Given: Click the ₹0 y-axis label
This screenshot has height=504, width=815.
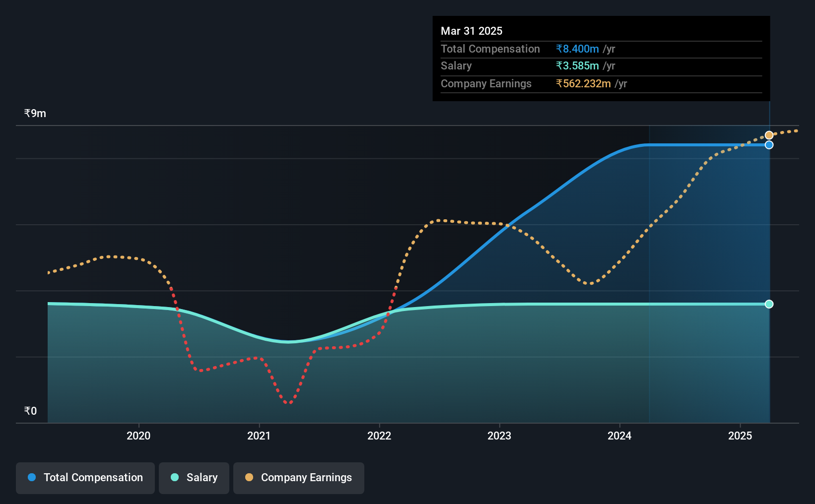Looking at the screenshot, I should pos(30,411).
